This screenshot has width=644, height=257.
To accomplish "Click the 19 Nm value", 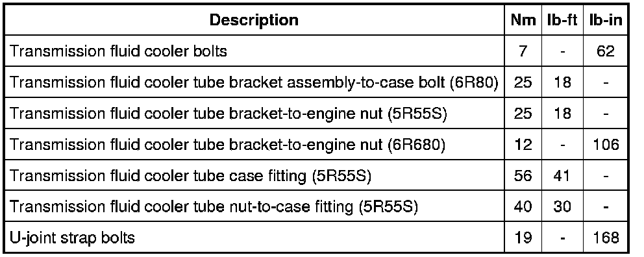I will point(523,238).
